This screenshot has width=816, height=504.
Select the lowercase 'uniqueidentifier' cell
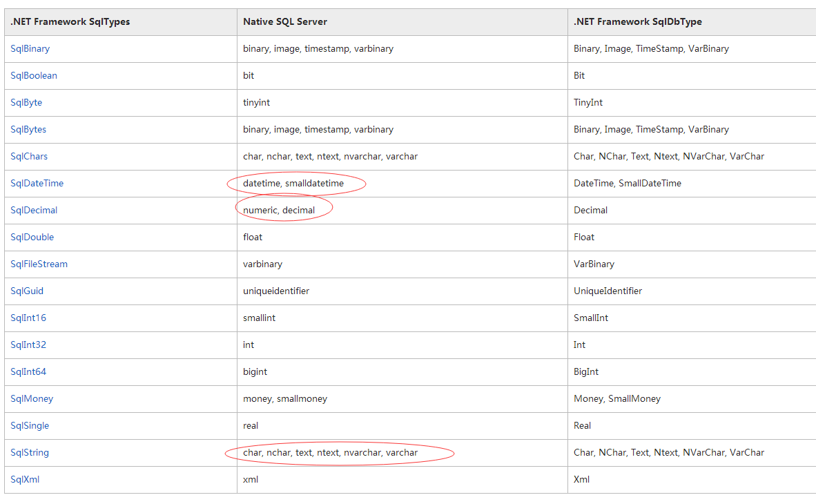276,291
